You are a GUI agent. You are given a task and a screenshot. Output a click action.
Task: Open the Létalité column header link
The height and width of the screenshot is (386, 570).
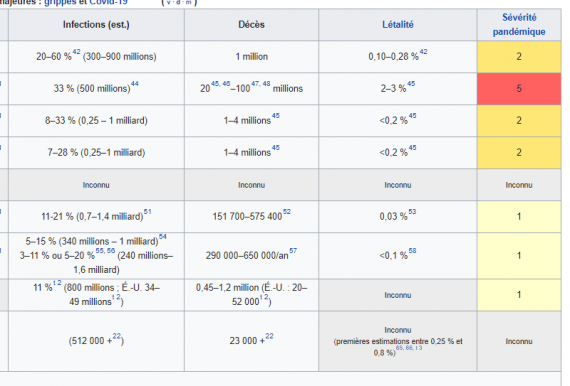click(398, 25)
